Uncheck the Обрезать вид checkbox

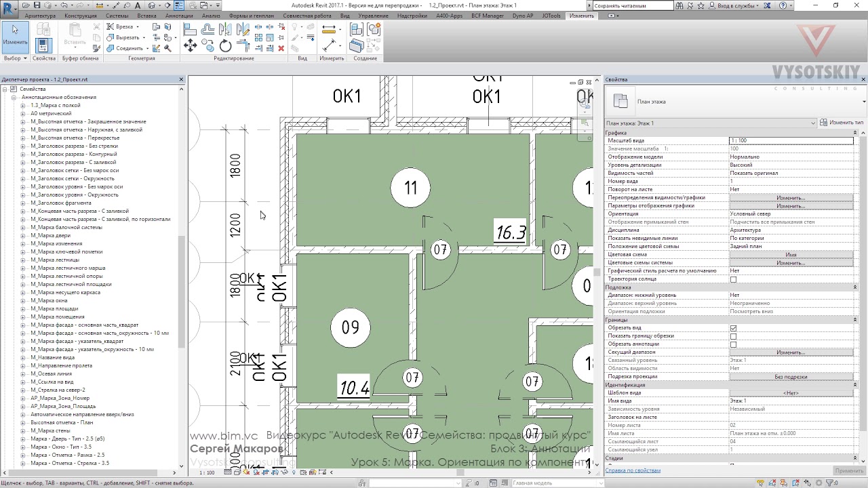[733, 328]
